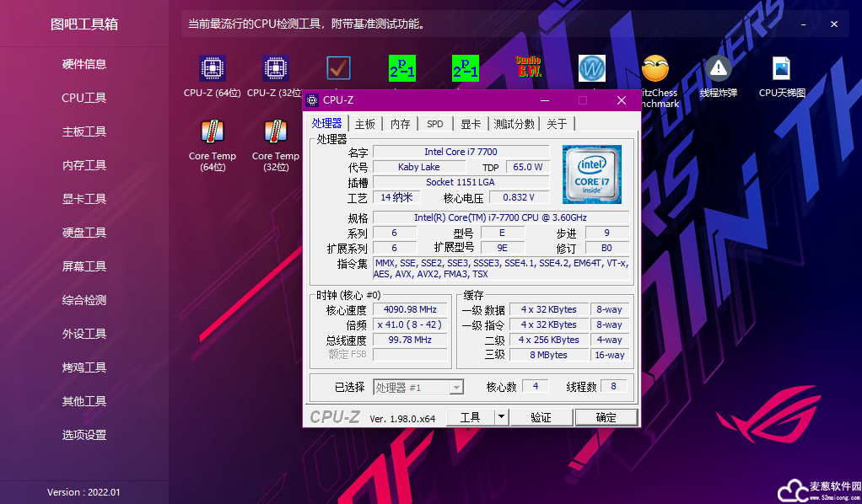Select 屏幕工具 in the sidebar
This screenshot has width=862, height=504.
coord(84,266)
